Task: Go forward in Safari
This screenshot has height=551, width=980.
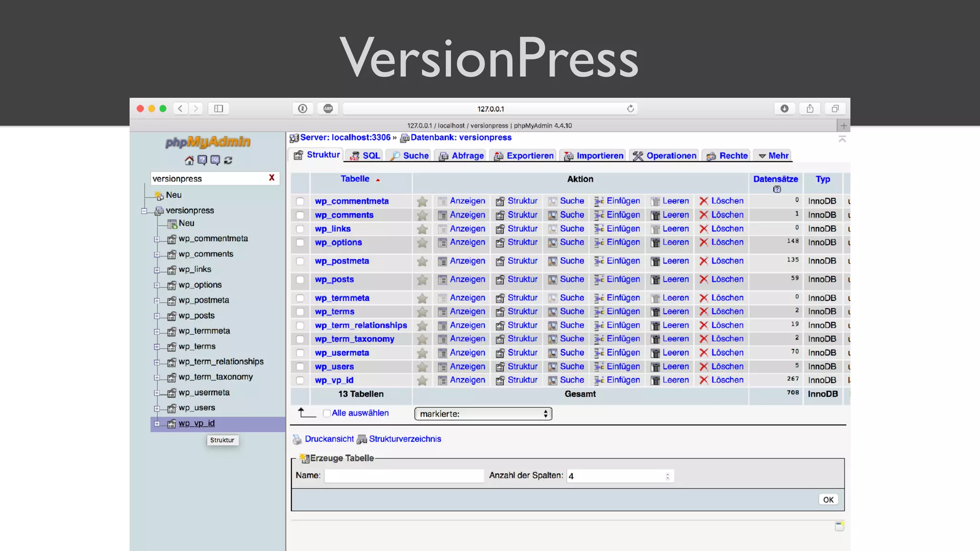Action: coord(196,109)
